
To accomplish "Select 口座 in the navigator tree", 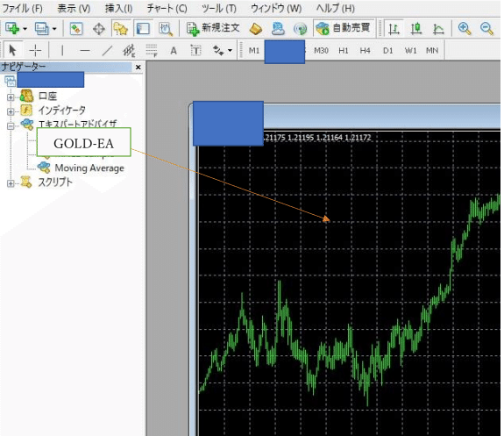I will click(x=47, y=96).
